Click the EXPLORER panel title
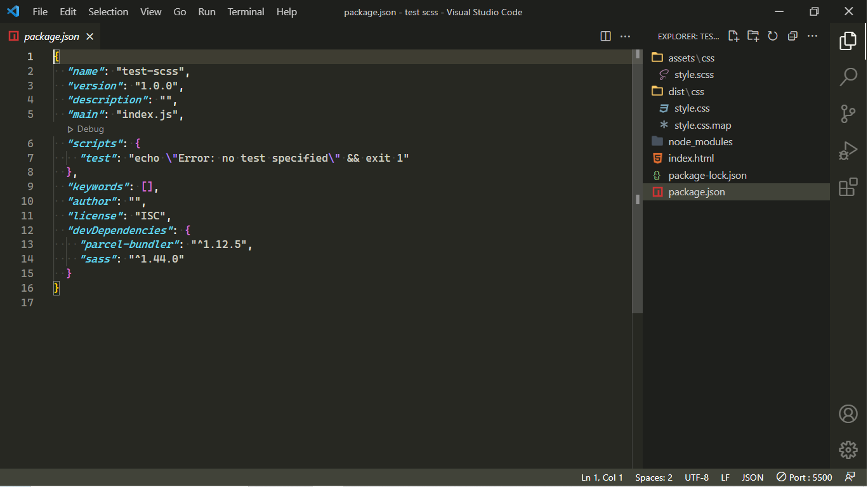This screenshot has height=487, width=868. click(x=688, y=37)
